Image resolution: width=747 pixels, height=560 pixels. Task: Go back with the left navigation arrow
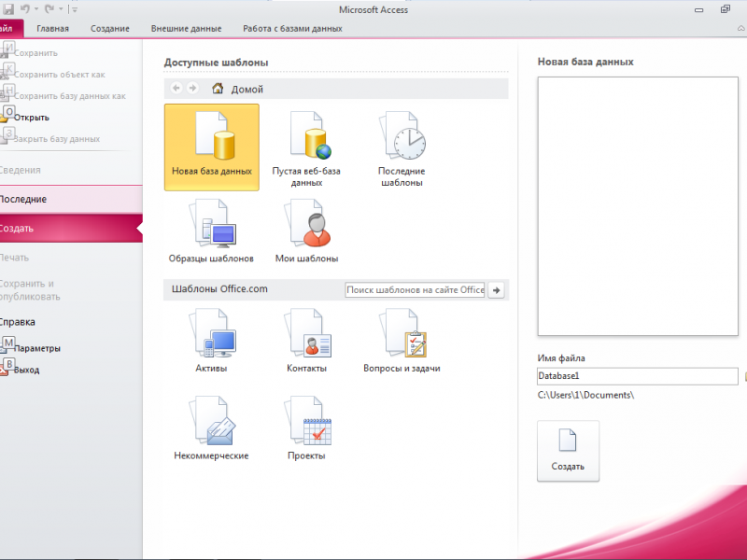point(176,88)
